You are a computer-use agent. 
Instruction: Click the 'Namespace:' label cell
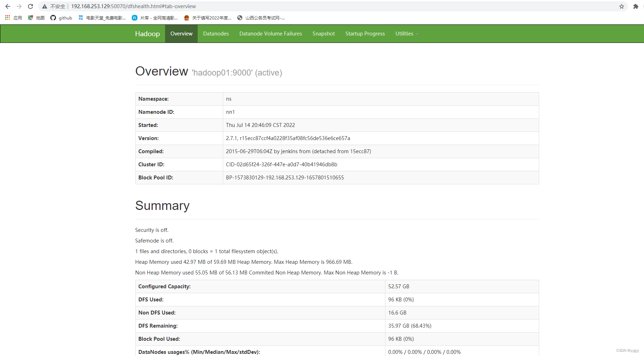[x=179, y=99]
